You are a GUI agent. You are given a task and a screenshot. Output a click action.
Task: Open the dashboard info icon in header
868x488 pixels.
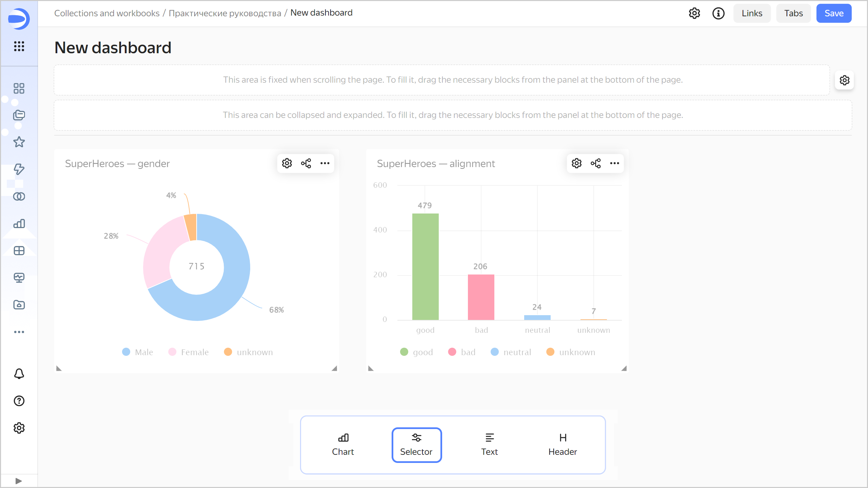(718, 14)
